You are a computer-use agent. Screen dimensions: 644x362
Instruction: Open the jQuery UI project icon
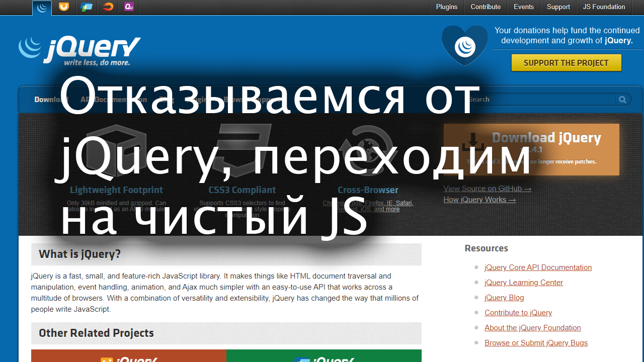pos(63,7)
